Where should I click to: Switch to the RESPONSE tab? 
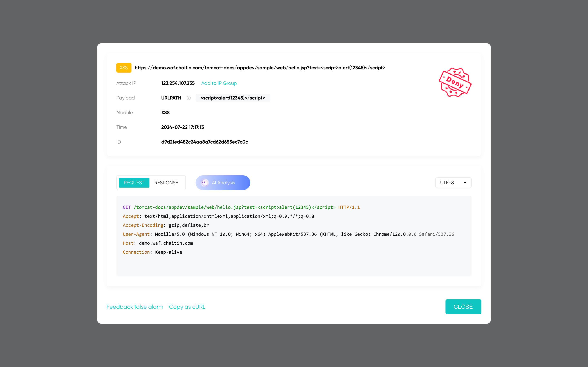pyautogui.click(x=167, y=183)
